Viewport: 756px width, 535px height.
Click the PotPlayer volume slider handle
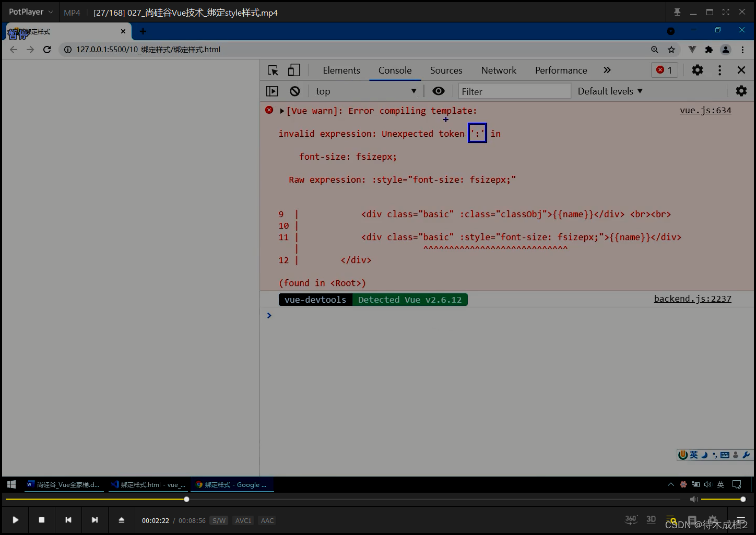[x=743, y=500]
